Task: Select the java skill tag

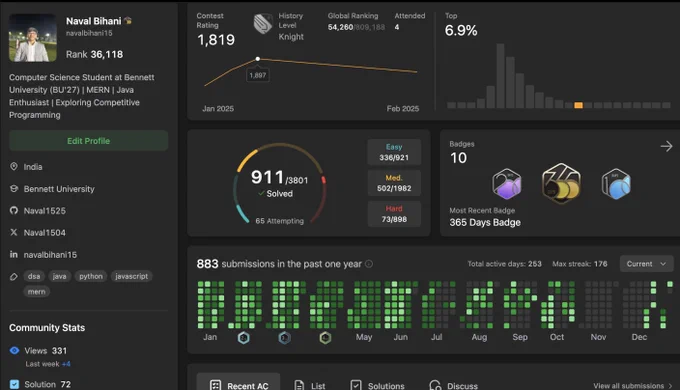Action: [x=59, y=276]
